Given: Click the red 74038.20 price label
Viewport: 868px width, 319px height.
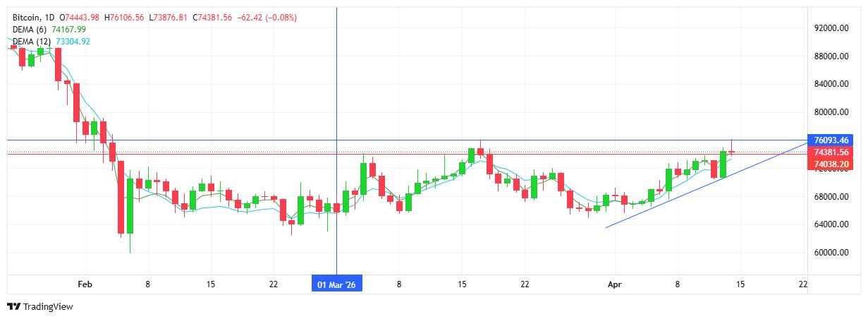Looking at the screenshot, I should [x=830, y=164].
